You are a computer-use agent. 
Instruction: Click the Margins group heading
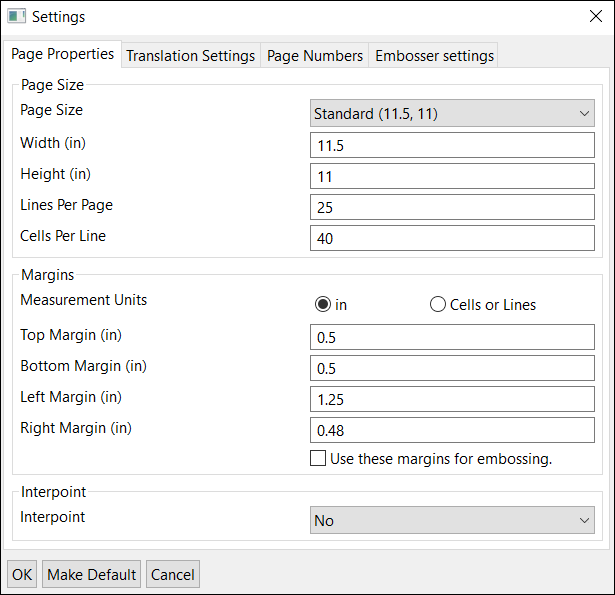click(47, 275)
